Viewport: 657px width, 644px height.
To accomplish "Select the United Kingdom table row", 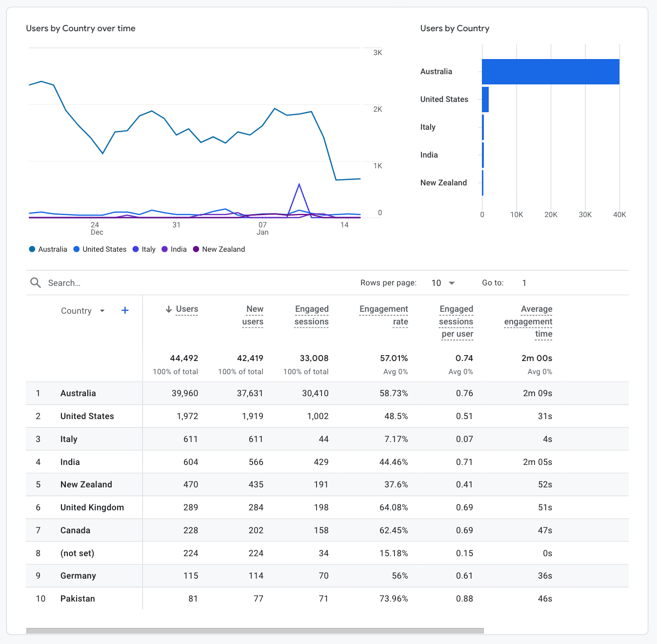I will coord(92,507).
